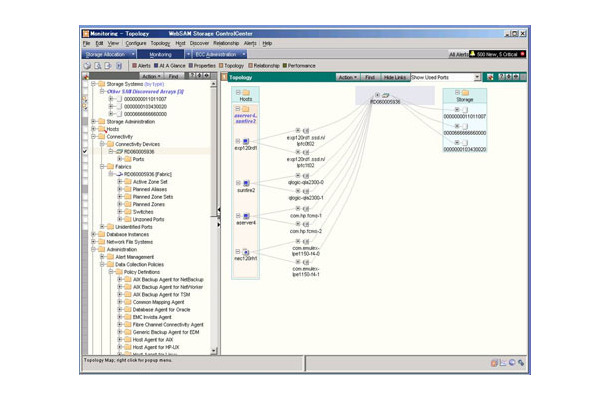Click Find button in the Topology panel

coord(370,77)
